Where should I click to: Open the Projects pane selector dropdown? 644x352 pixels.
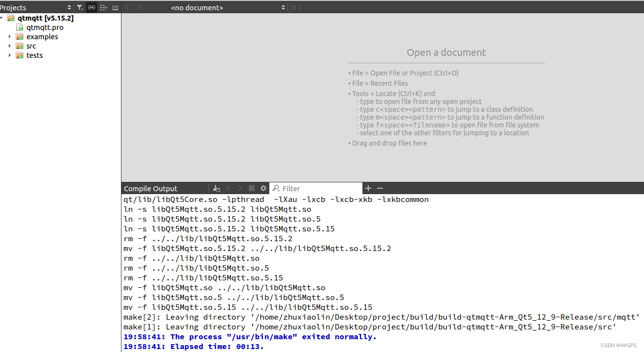pyautogui.click(x=69, y=7)
